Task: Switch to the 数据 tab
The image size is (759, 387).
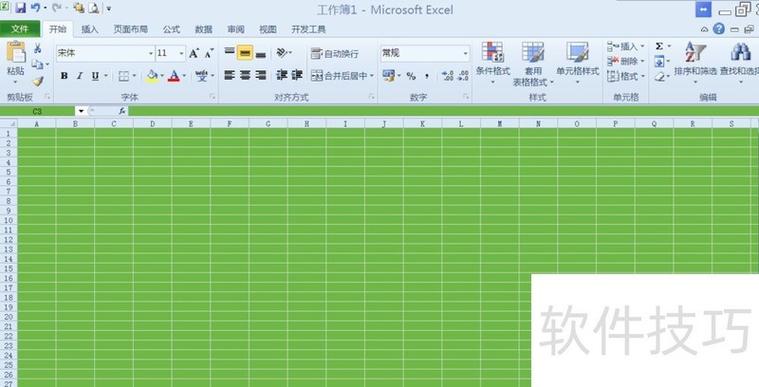Action: point(204,30)
